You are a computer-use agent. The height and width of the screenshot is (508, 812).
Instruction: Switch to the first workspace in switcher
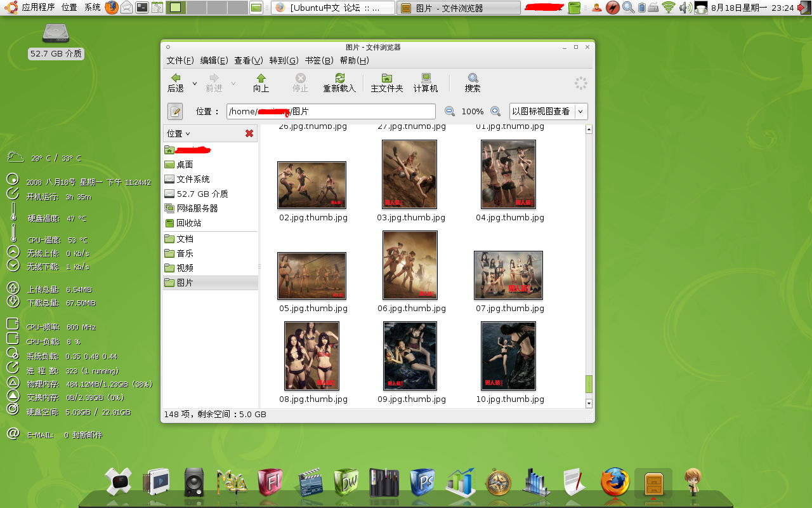[176, 8]
